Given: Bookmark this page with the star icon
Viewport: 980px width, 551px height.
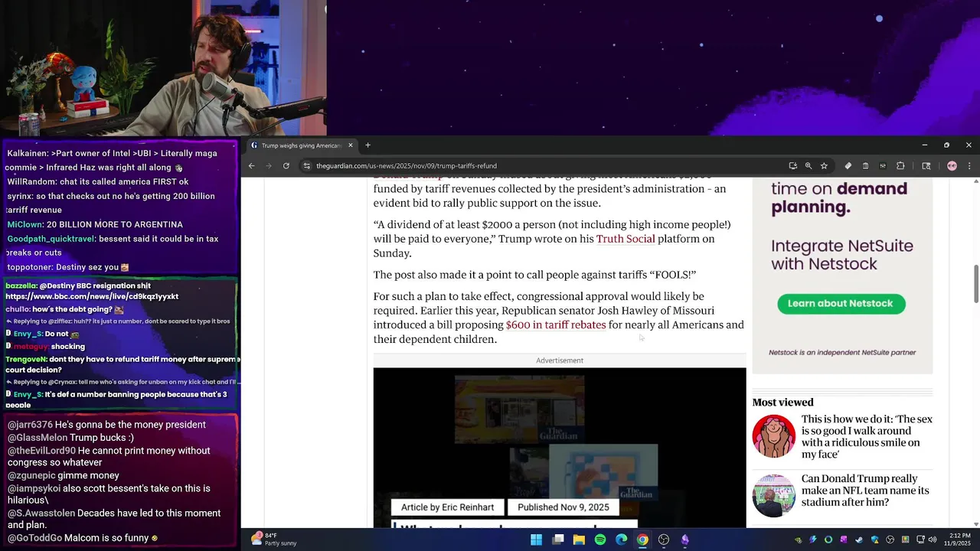Looking at the screenshot, I should [824, 165].
